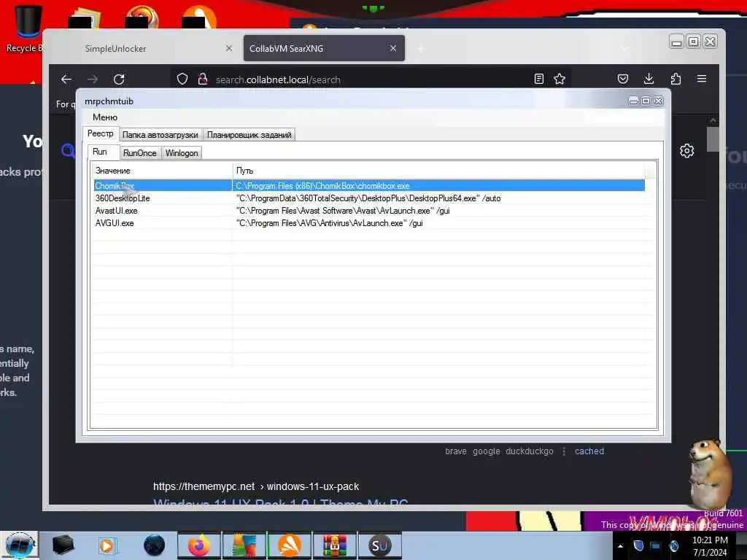Open Avast icon in taskbar

(x=289, y=545)
